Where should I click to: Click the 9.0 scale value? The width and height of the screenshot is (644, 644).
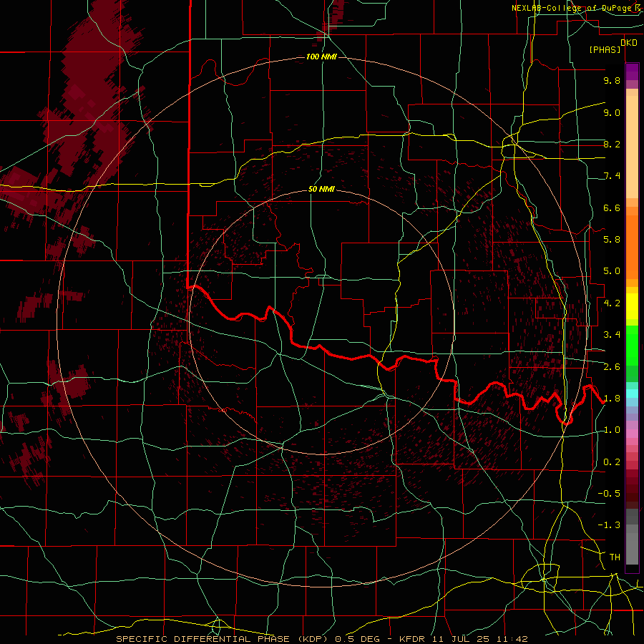612,112
